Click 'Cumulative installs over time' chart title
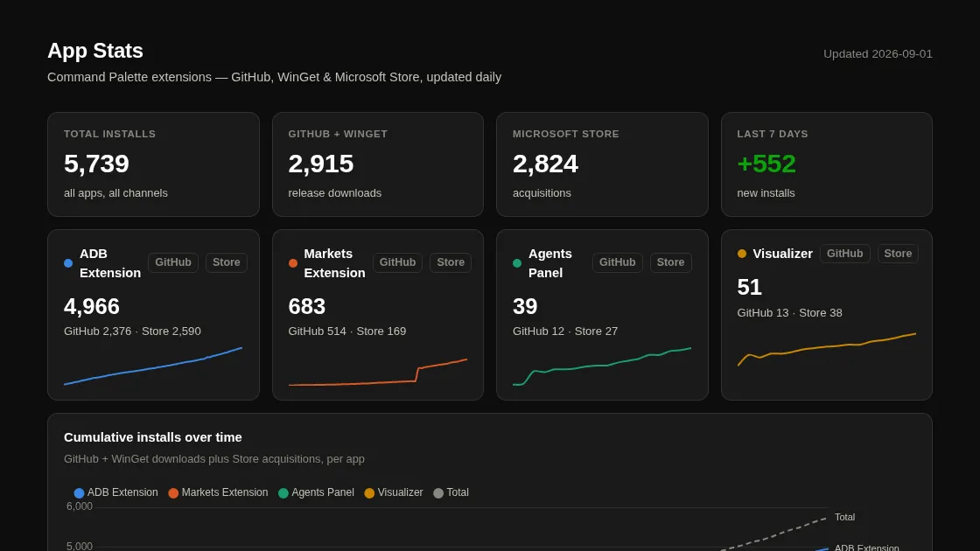 point(152,437)
